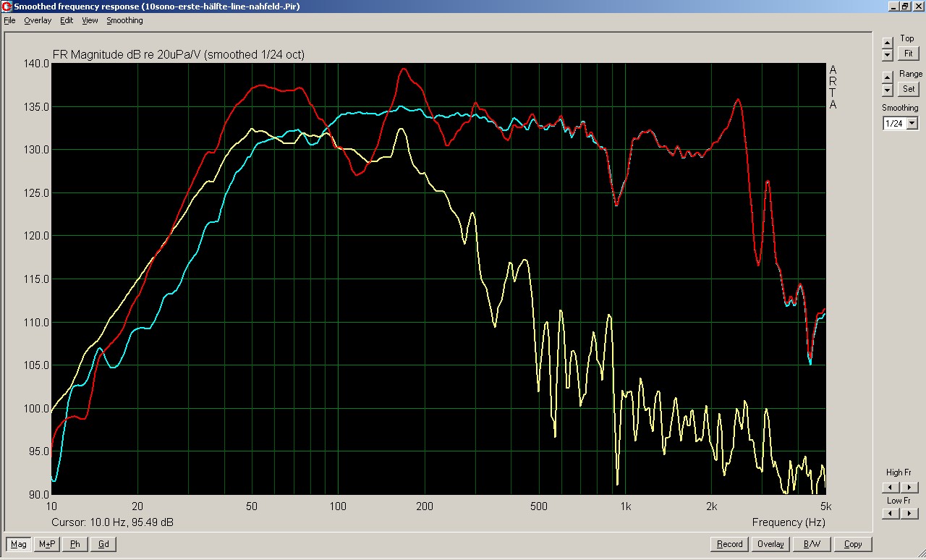Click the Copy button
This screenshot has height=560, width=926.
pos(853,544)
